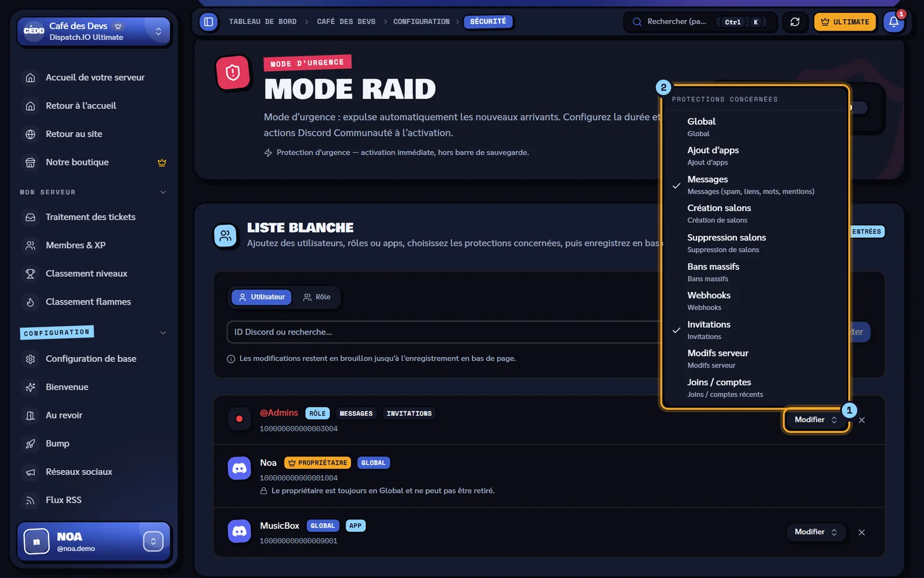Open Modifier dropdown for MusicBox

(815, 532)
